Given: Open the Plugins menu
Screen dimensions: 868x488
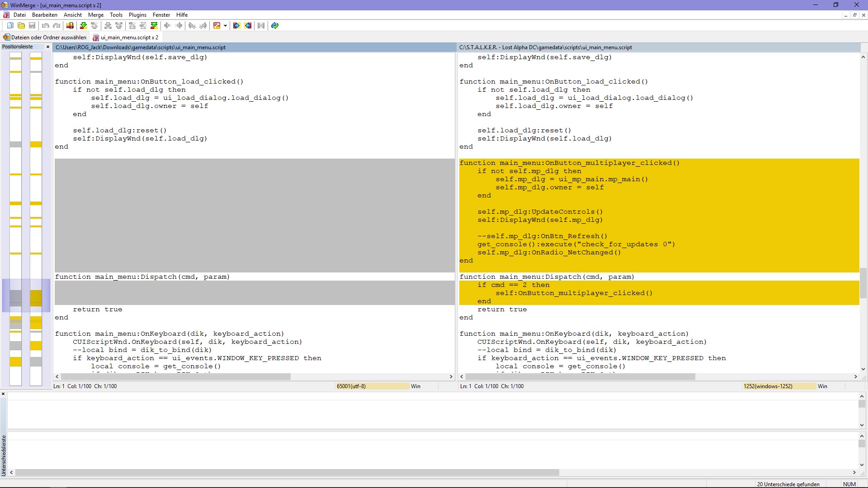Looking at the screenshot, I should coord(137,15).
